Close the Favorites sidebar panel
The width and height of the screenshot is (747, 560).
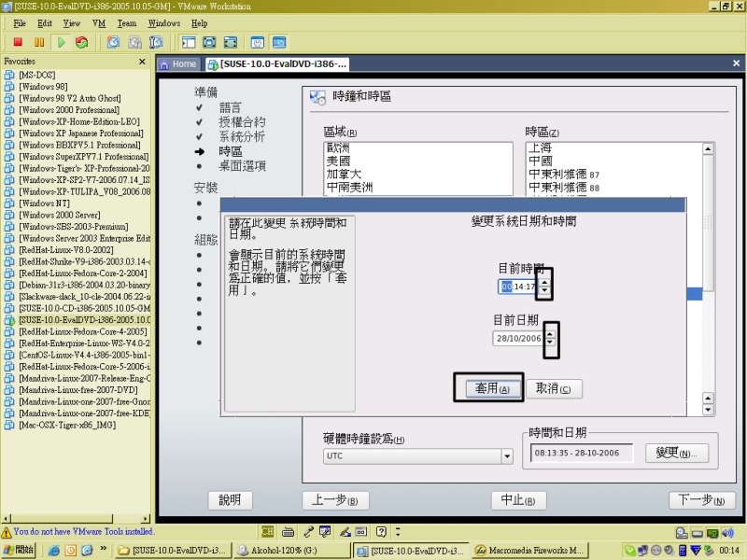(142, 62)
